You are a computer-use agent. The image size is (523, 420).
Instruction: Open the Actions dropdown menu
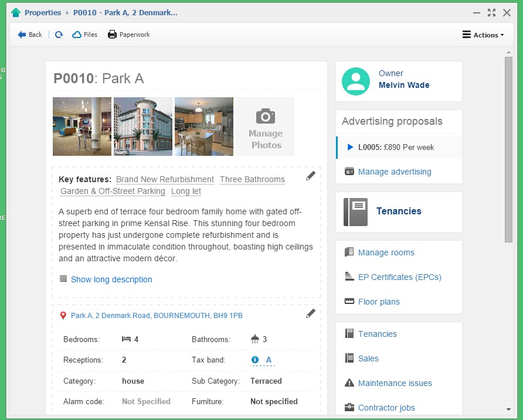click(483, 35)
